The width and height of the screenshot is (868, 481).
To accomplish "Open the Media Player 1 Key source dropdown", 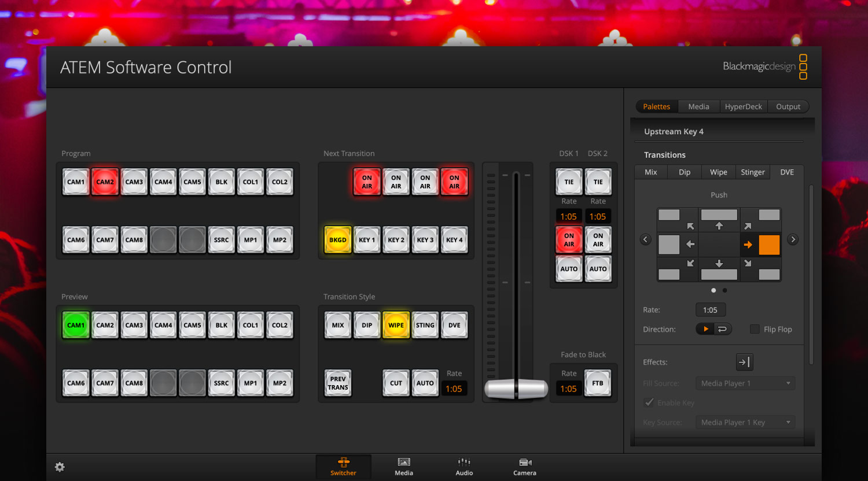I will 745,422.
